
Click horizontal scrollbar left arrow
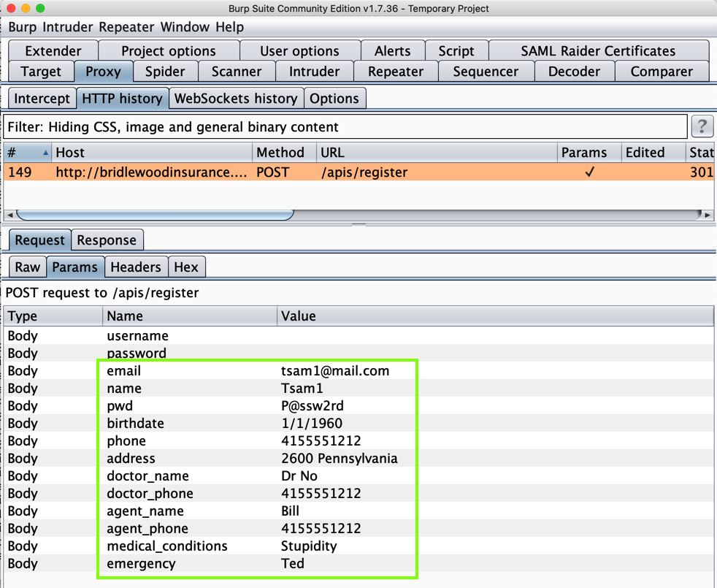coord(9,215)
